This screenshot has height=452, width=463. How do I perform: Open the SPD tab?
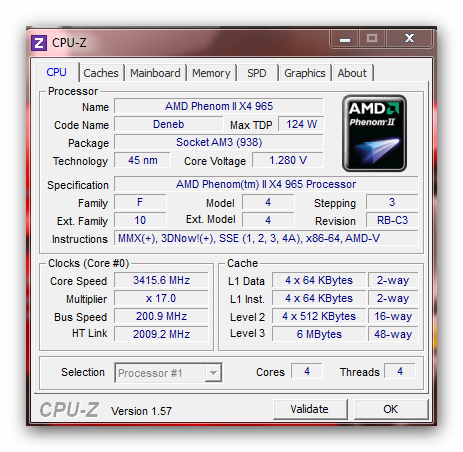[x=257, y=73]
